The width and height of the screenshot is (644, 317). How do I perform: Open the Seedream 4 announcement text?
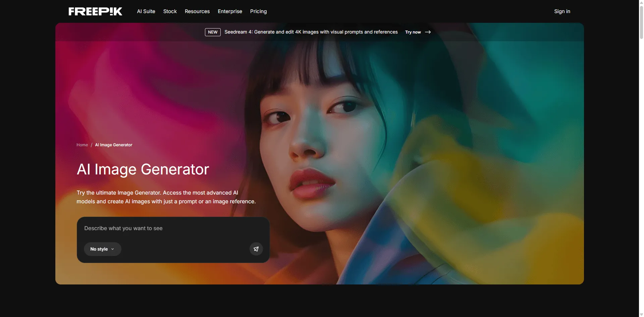(x=311, y=32)
